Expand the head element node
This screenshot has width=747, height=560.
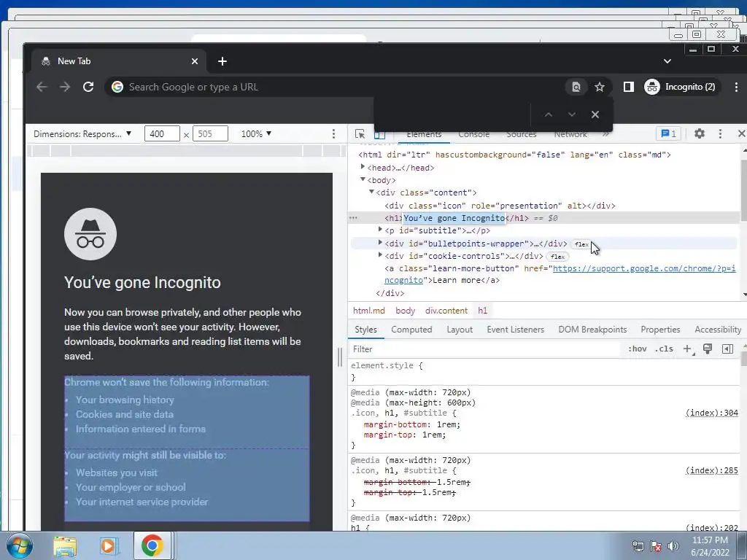pyautogui.click(x=363, y=167)
